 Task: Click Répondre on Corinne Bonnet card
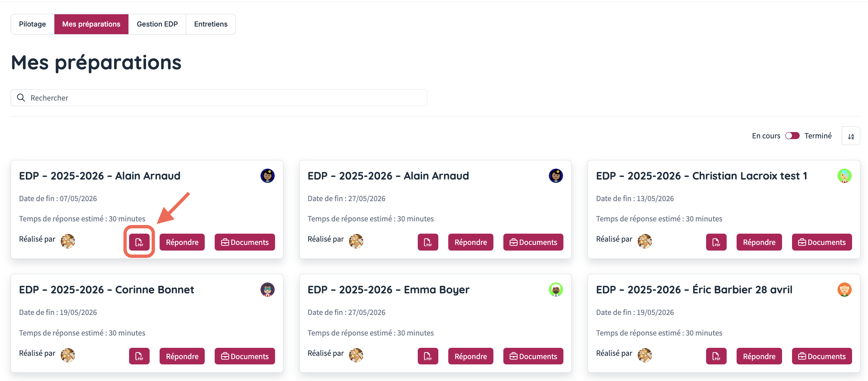(182, 356)
